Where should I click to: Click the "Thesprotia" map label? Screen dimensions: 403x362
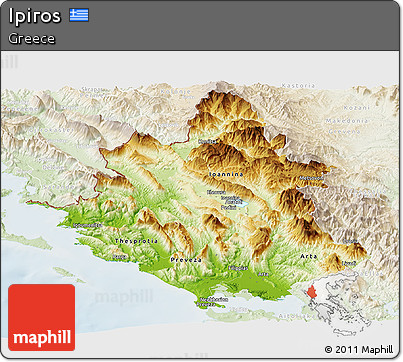(x=136, y=241)
